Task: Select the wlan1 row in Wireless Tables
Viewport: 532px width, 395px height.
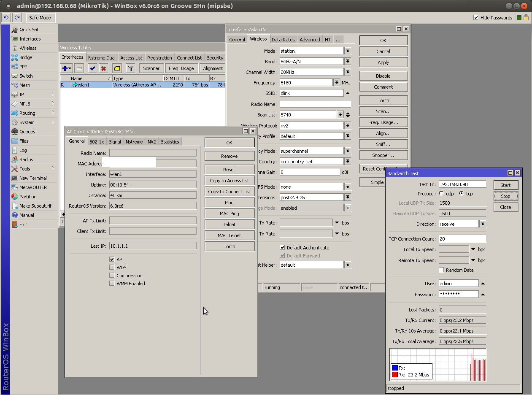Action: pos(143,85)
